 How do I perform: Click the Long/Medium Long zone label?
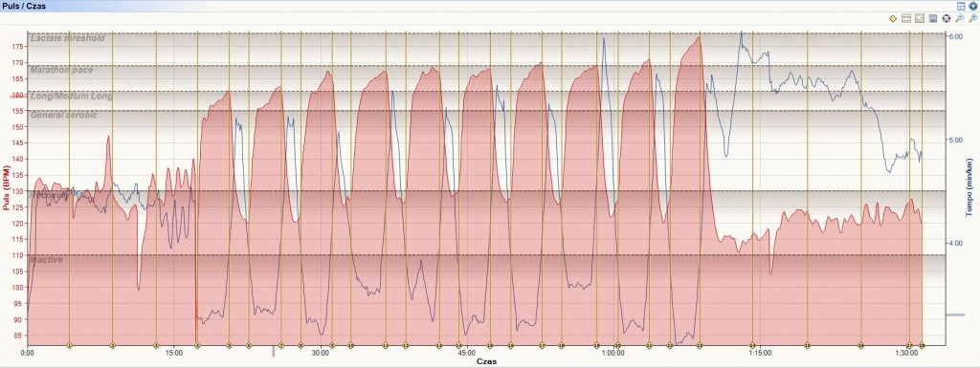coord(71,97)
